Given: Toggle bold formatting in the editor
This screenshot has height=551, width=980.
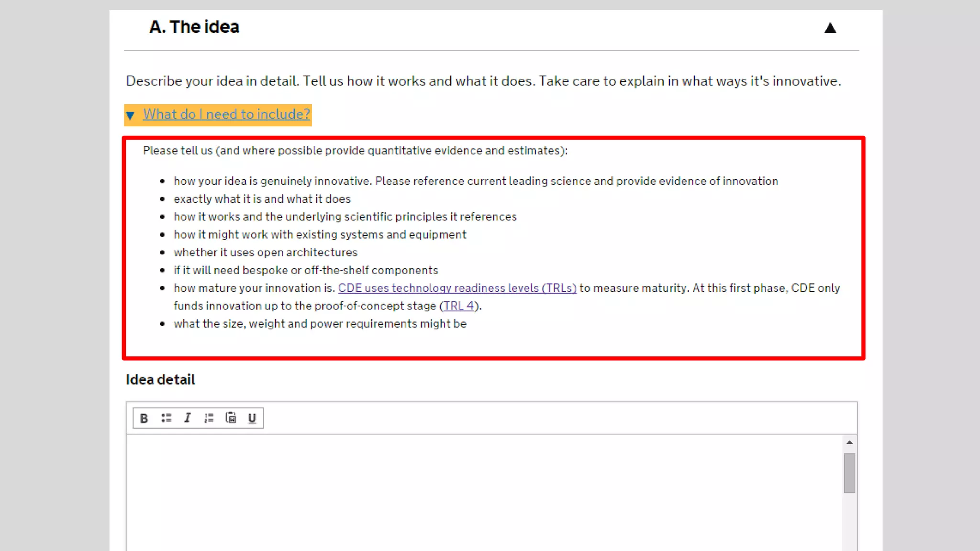Looking at the screenshot, I should tap(144, 419).
